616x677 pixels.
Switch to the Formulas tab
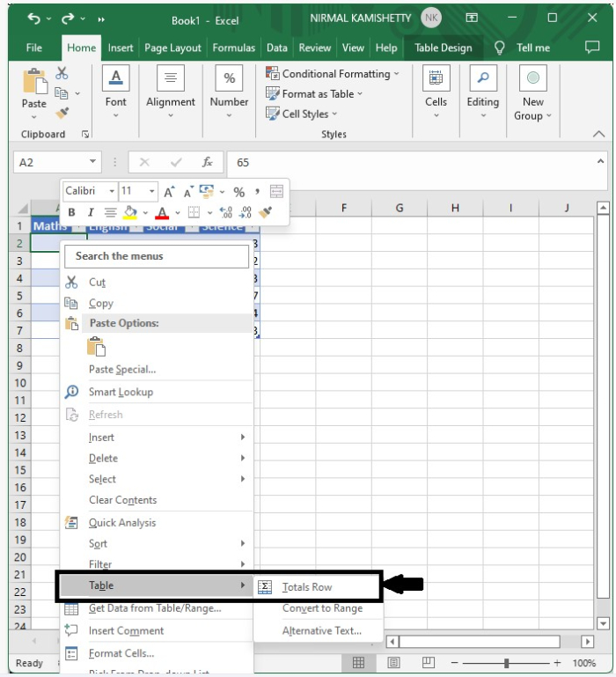click(233, 48)
